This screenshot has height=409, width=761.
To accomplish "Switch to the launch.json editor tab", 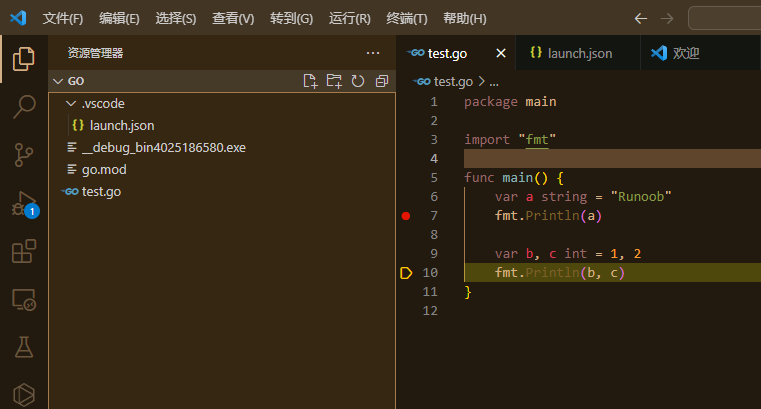I will point(578,52).
